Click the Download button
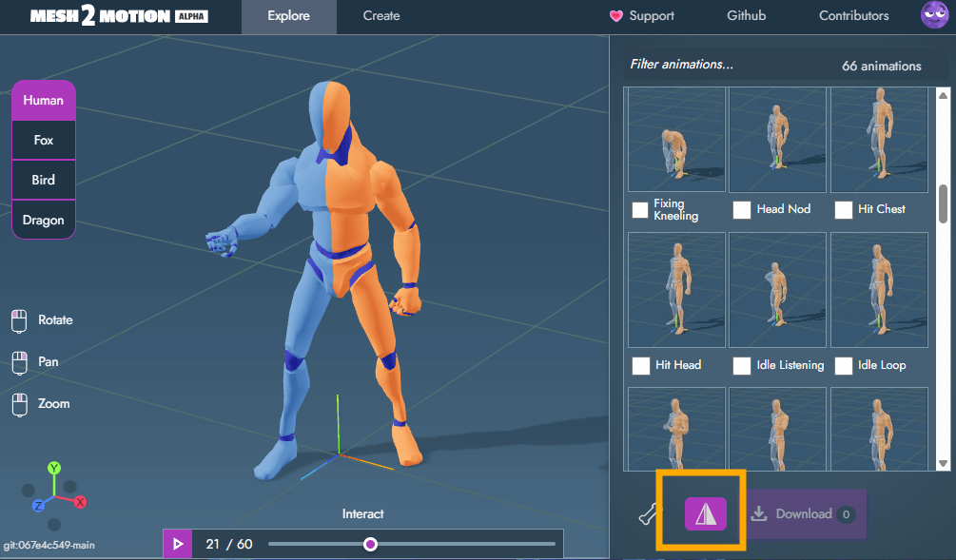Image resolution: width=956 pixels, height=560 pixels. coord(804,513)
